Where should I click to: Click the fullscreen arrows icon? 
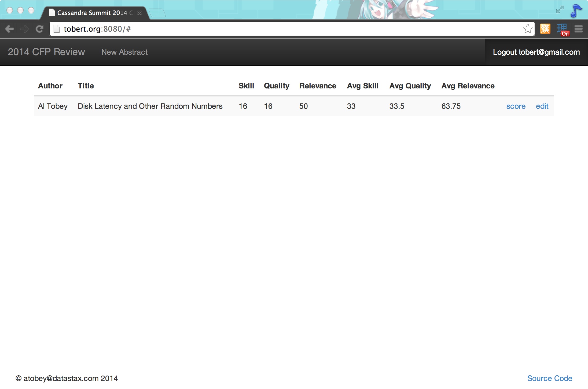point(560,10)
